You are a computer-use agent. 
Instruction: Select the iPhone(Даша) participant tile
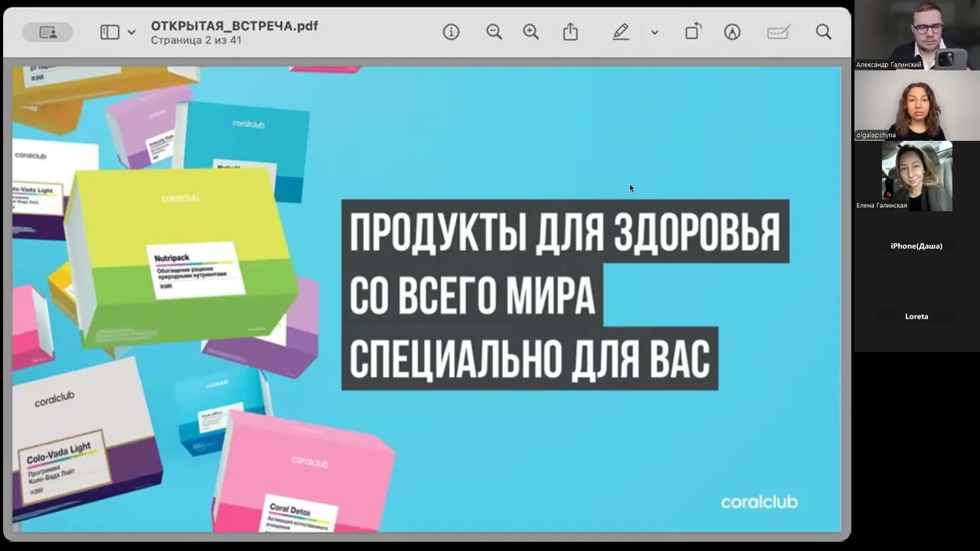917,246
